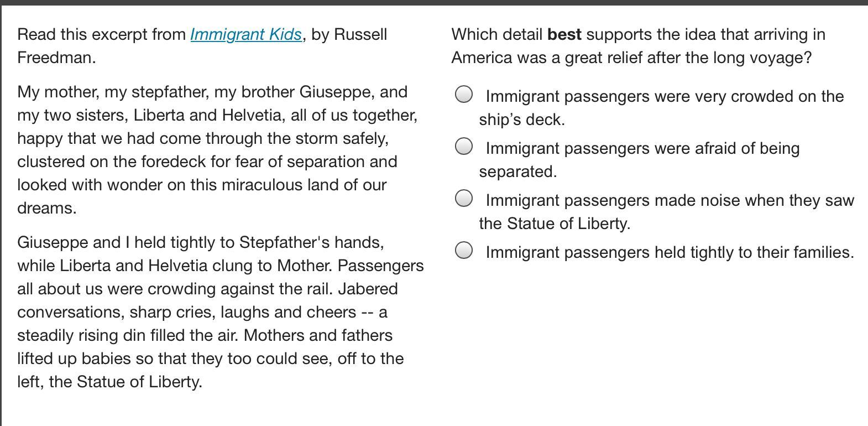This screenshot has width=868, height=426.
Task: Select "held tightly to their families" radio button
Action: click(x=464, y=251)
